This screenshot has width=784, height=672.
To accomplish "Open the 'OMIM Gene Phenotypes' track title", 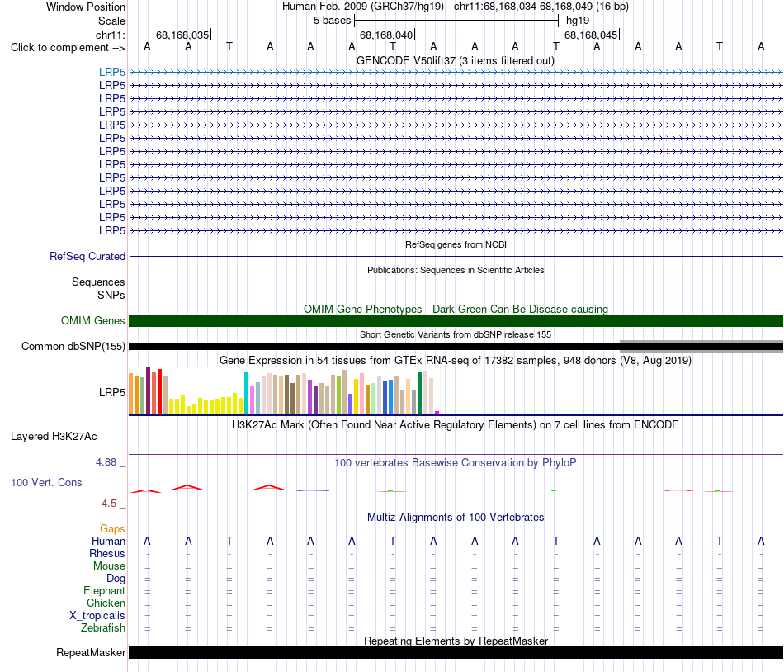I will 456,309.
